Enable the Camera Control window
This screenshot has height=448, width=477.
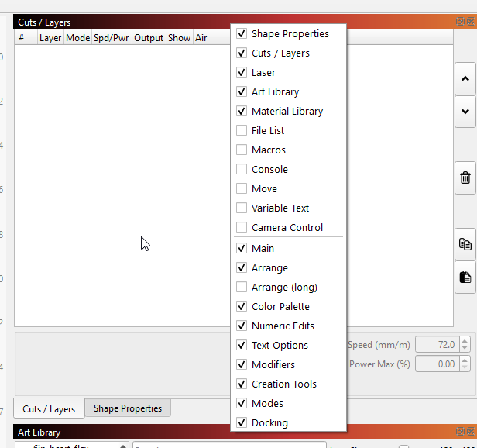pyautogui.click(x=242, y=228)
